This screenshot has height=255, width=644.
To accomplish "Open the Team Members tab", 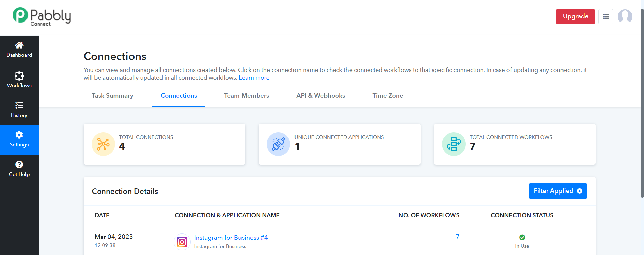I will pos(247,96).
